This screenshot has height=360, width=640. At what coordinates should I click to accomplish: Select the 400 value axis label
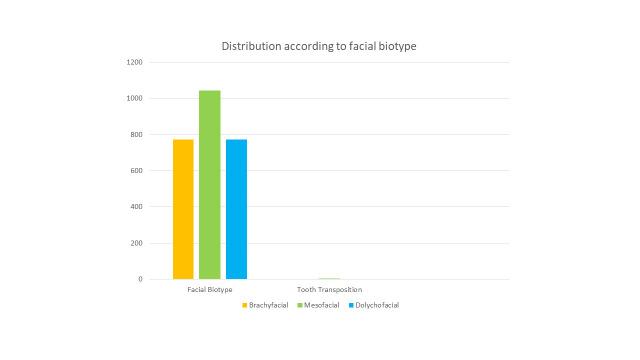[x=137, y=207]
